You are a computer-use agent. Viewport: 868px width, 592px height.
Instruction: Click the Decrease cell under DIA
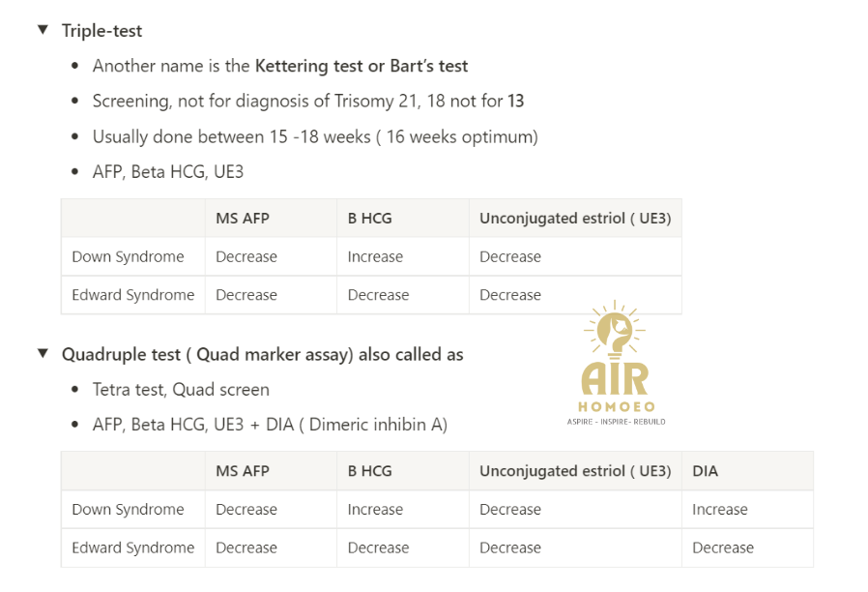click(x=723, y=548)
